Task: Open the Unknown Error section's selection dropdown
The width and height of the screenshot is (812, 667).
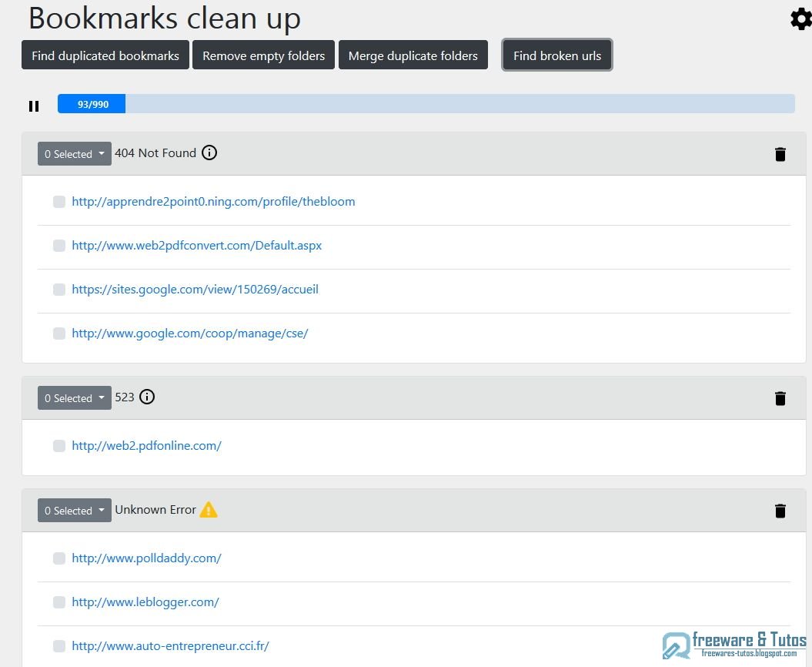Action: (x=74, y=510)
